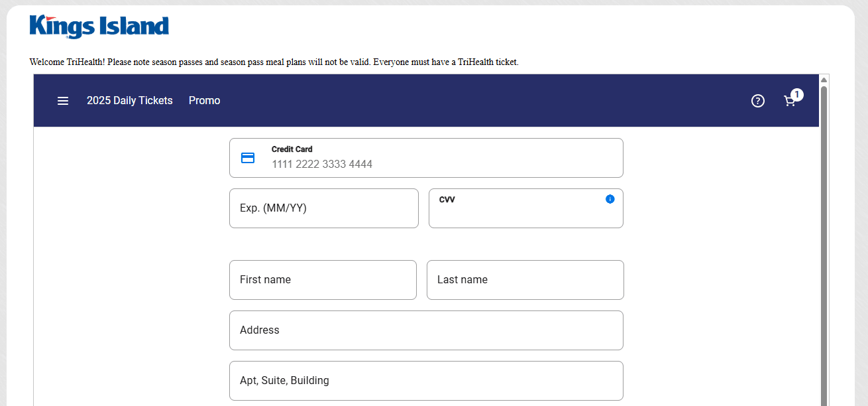The width and height of the screenshot is (868, 406).
Task: Click into the CVV field
Action: (x=526, y=208)
